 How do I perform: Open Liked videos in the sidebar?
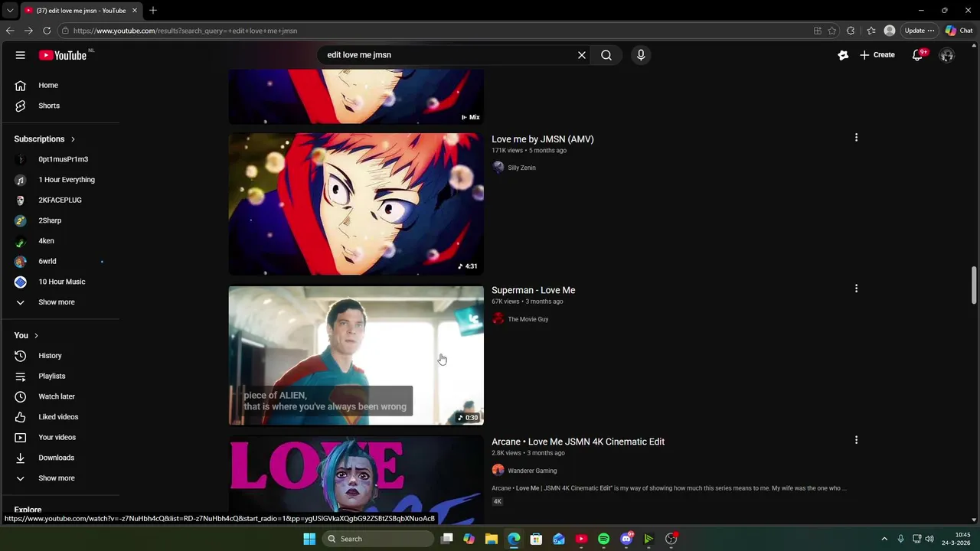[x=60, y=417]
